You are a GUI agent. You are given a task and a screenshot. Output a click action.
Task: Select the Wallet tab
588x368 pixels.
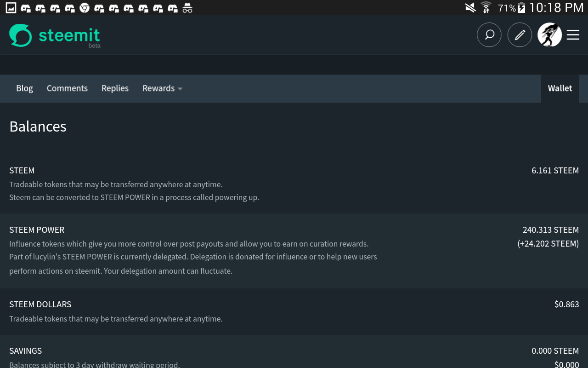560,88
